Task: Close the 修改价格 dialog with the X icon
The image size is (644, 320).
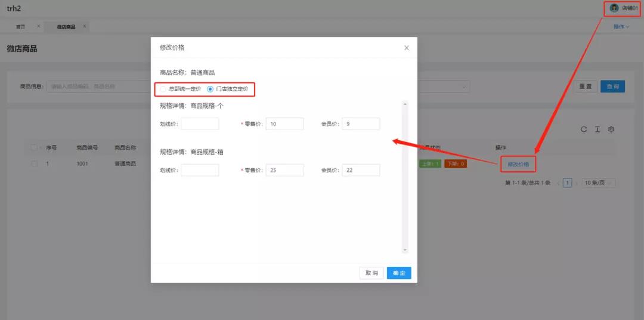Action: tap(407, 48)
